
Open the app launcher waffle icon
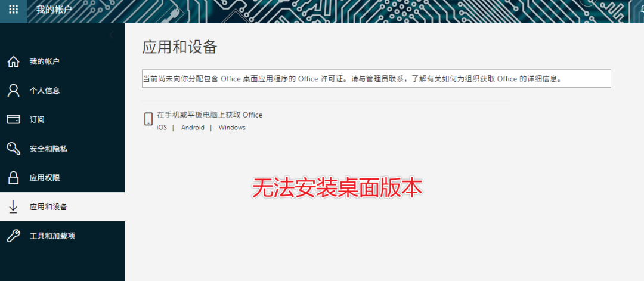click(x=13, y=9)
